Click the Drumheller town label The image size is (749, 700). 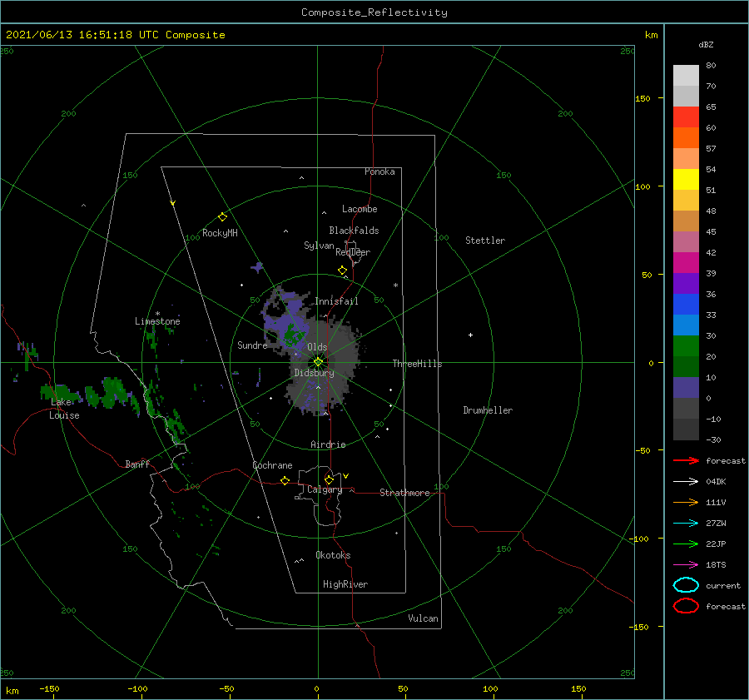point(488,410)
